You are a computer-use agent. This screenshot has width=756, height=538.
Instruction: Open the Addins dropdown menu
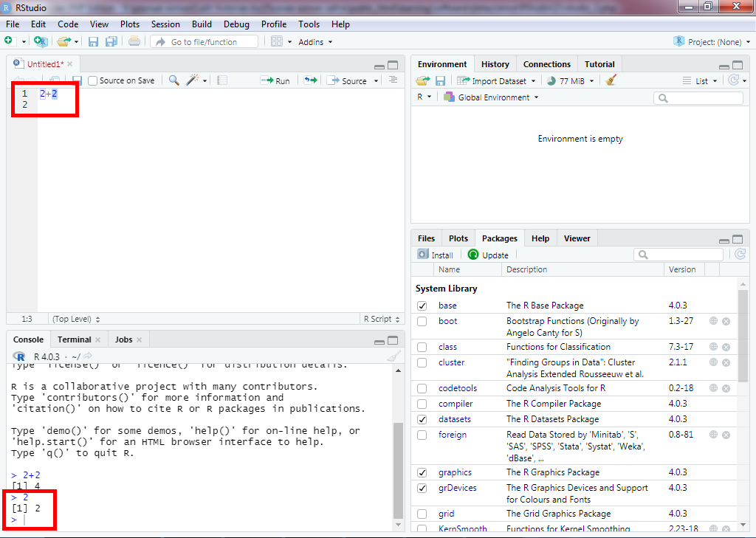pyautogui.click(x=315, y=42)
